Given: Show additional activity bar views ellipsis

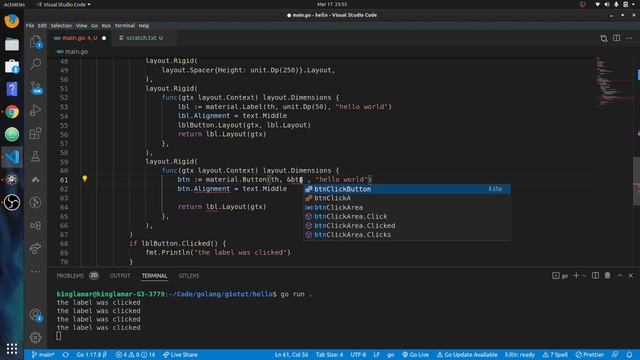Looking at the screenshot, I should (x=36, y=271).
